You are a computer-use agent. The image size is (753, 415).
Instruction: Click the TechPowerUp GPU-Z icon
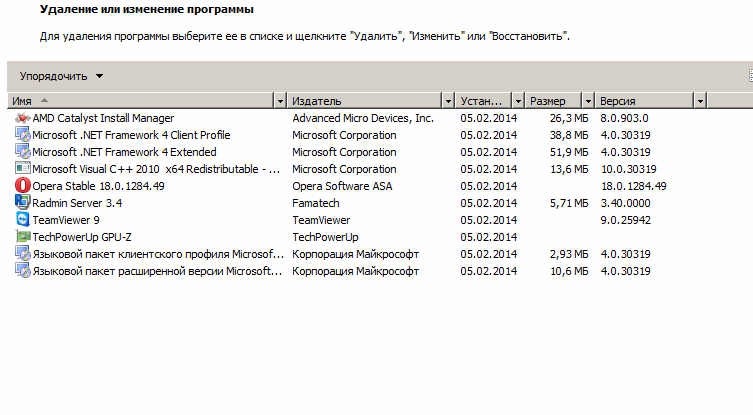(23, 236)
